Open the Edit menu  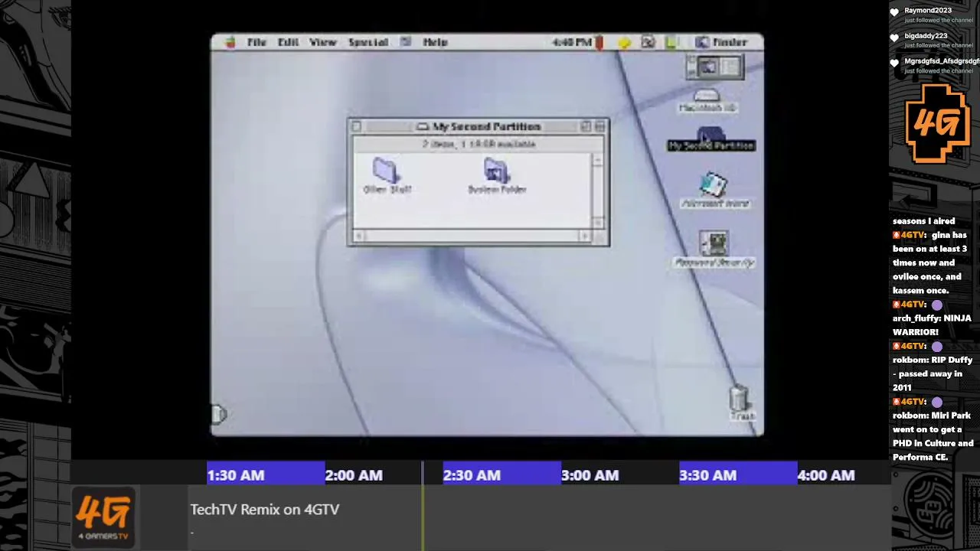coord(288,43)
